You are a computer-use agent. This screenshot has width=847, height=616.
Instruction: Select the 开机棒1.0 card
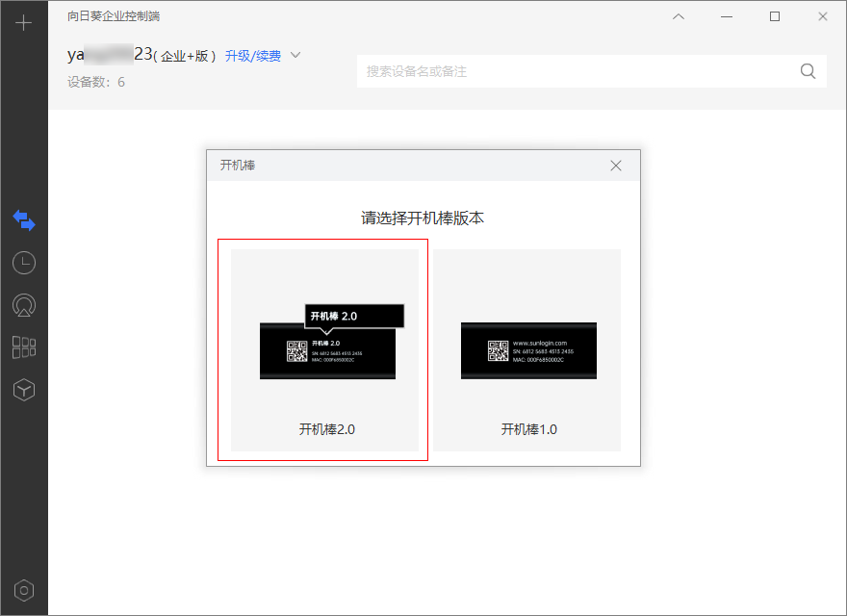[x=526, y=350]
